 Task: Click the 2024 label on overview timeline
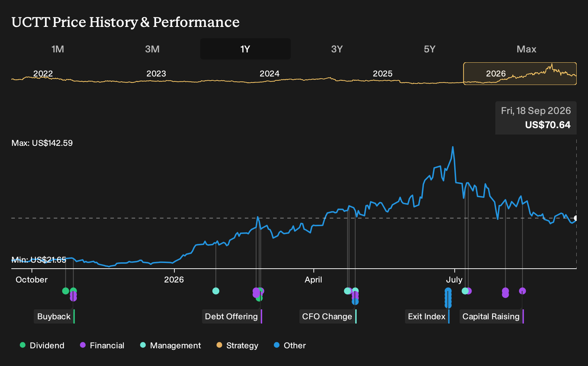[x=270, y=74]
